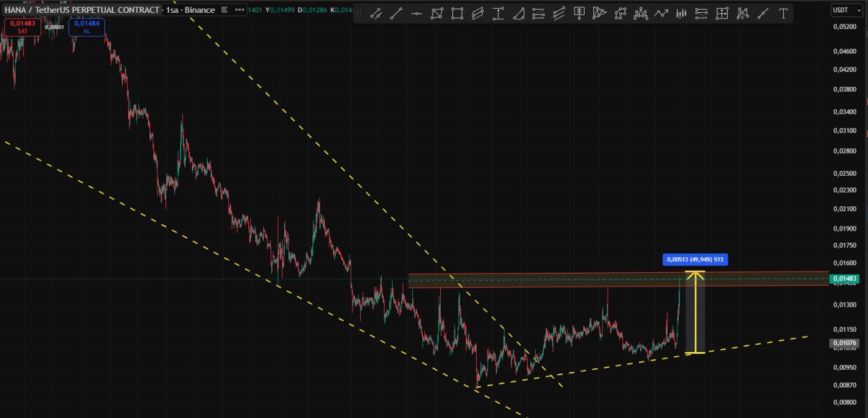Click the 0,02800 price axis label
This screenshot has width=868, height=418.
[x=845, y=151]
